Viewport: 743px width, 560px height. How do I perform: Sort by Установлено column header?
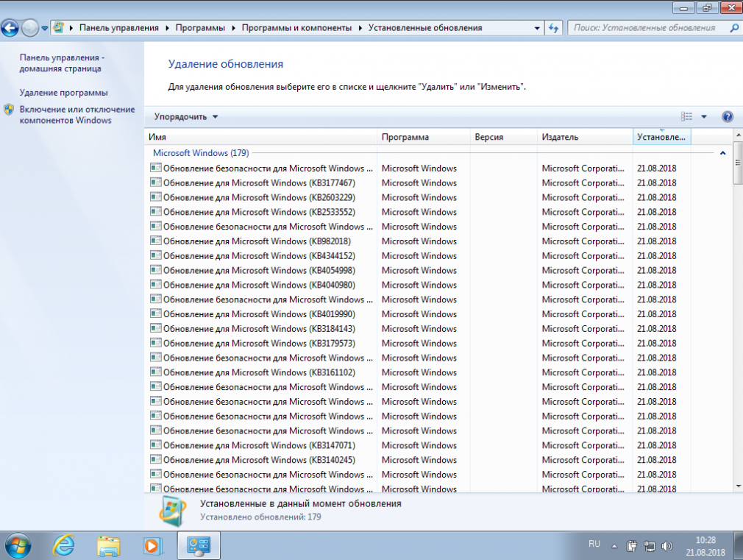click(662, 137)
